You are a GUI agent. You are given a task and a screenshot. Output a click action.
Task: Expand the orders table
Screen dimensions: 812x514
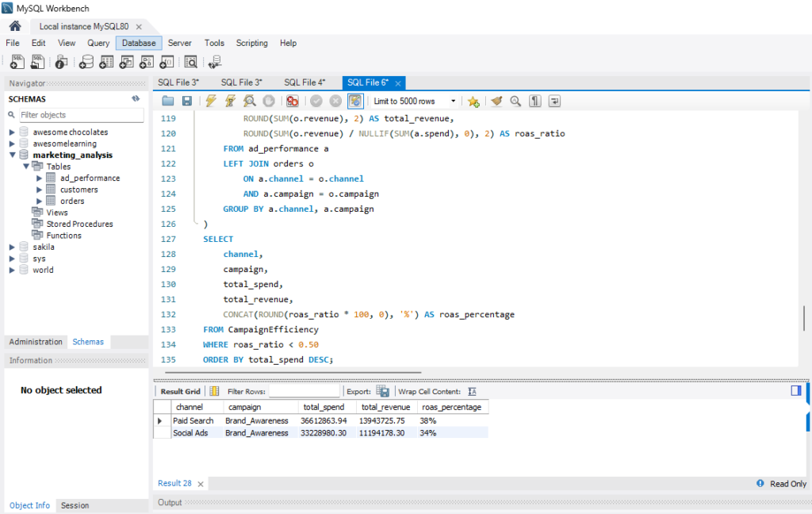click(39, 201)
